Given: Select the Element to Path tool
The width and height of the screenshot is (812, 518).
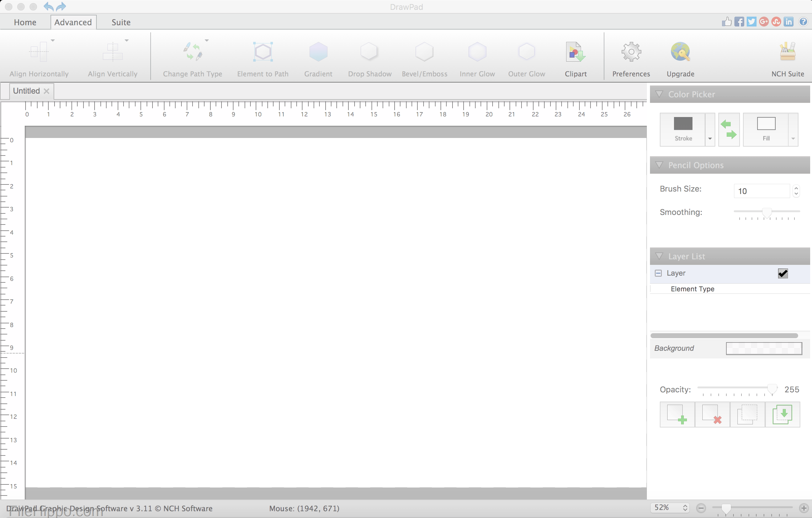Looking at the screenshot, I should pos(263,52).
